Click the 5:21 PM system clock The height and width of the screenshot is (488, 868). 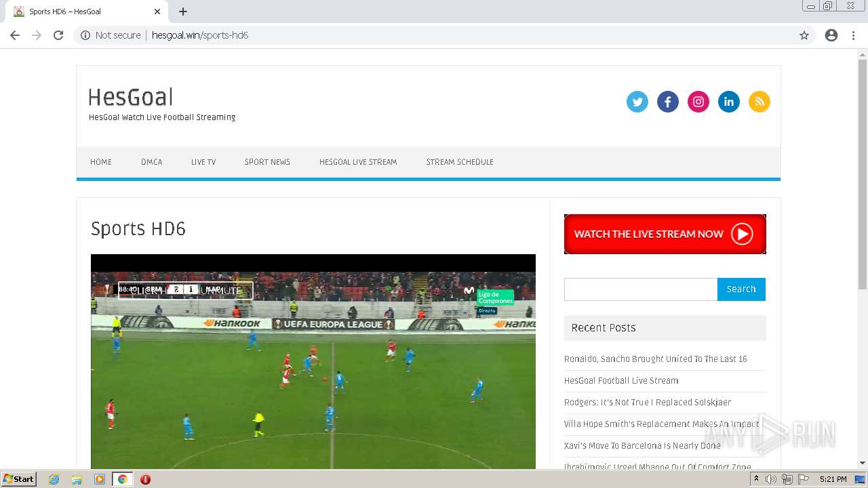click(x=833, y=479)
